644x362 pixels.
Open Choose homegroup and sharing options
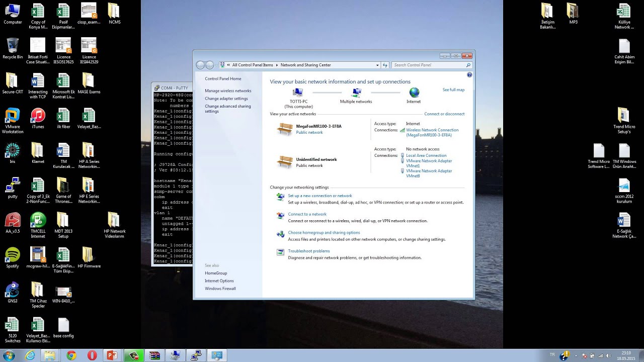[x=324, y=233]
